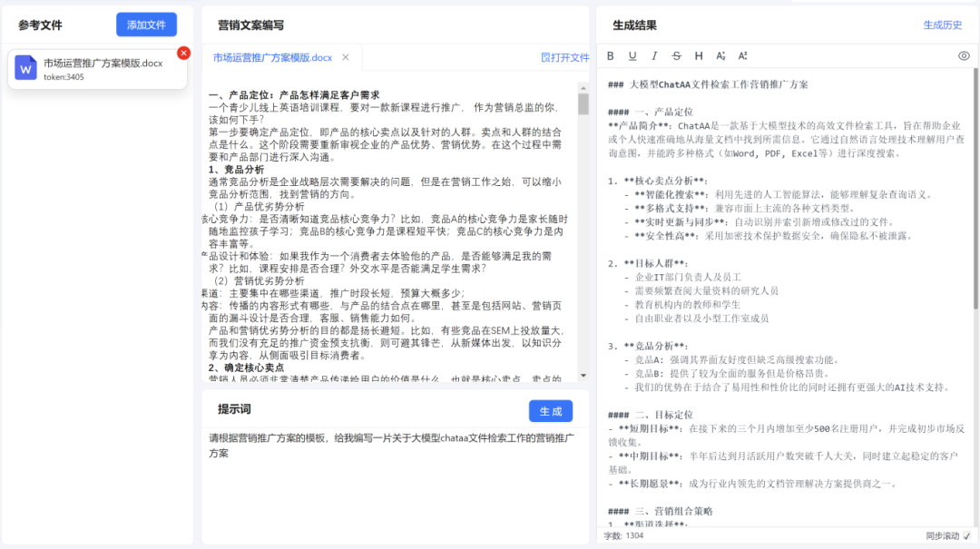
Task: Click the 2、确定核心卖点 heading in document
Action: tap(246, 368)
